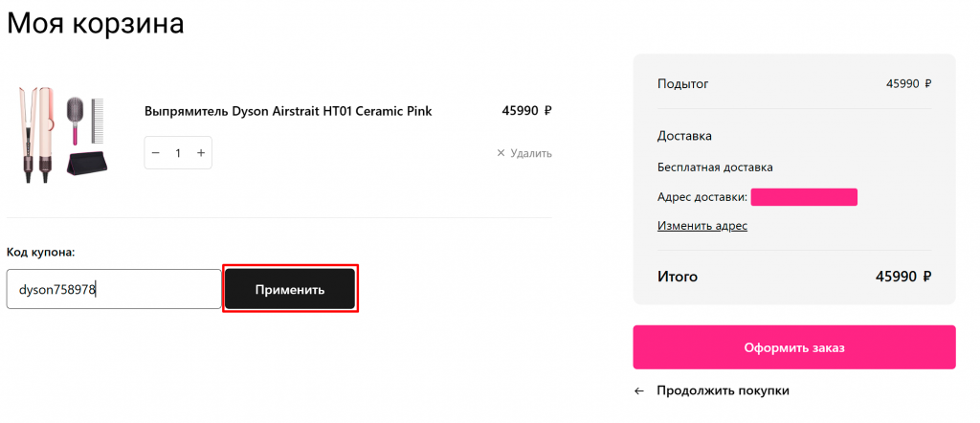The width and height of the screenshot is (980, 423).
Task: Click the left arrow before Продолжить покупки
Action: 638,391
